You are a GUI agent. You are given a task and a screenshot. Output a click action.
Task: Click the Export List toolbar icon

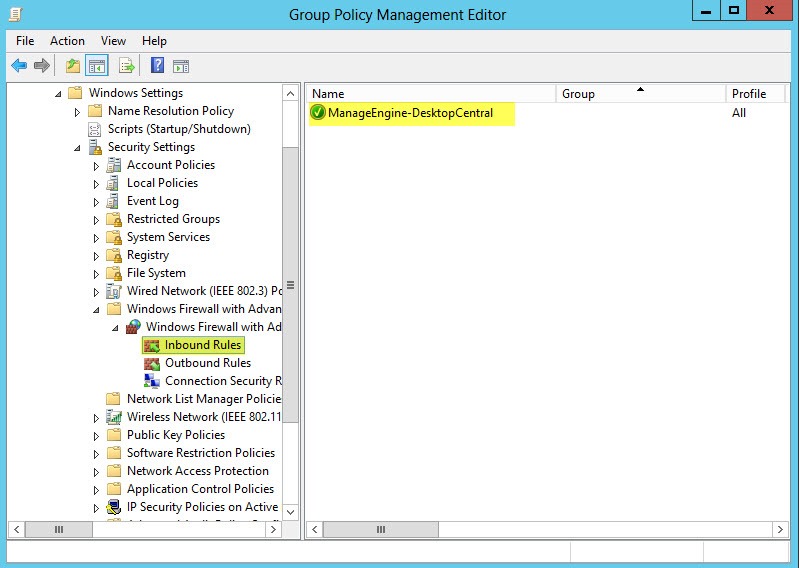tap(126, 66)
